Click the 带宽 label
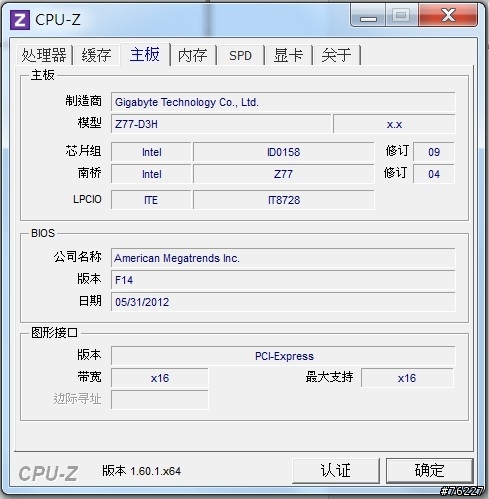This screenshot has width=489, height=499. (89, 377)
